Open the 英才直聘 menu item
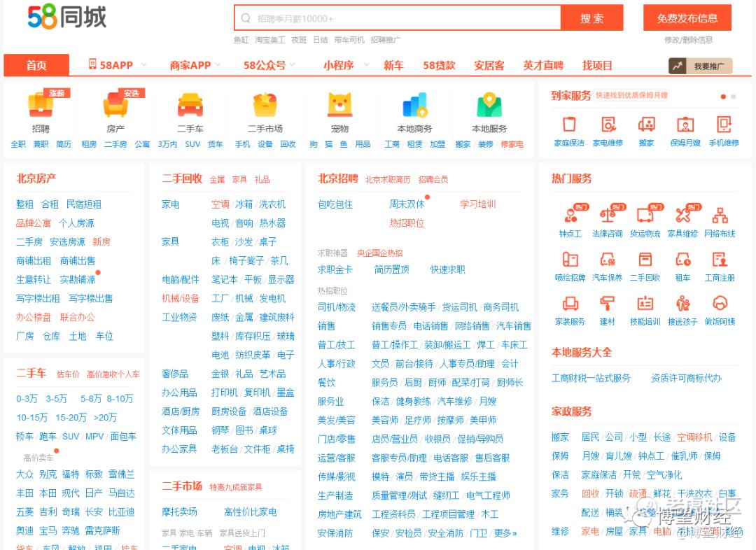The width and height of the screenshot is (756, 550). click(x=543, y=65)
